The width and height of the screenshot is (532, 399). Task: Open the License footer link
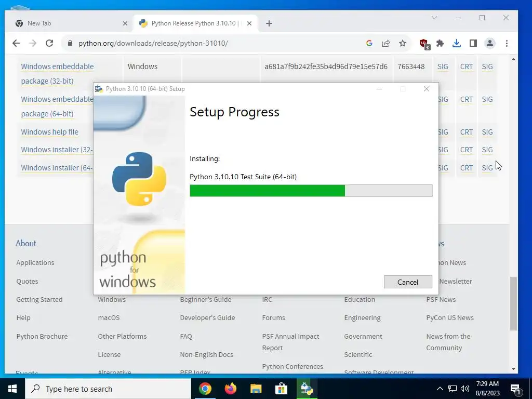(x=109, y=354)
